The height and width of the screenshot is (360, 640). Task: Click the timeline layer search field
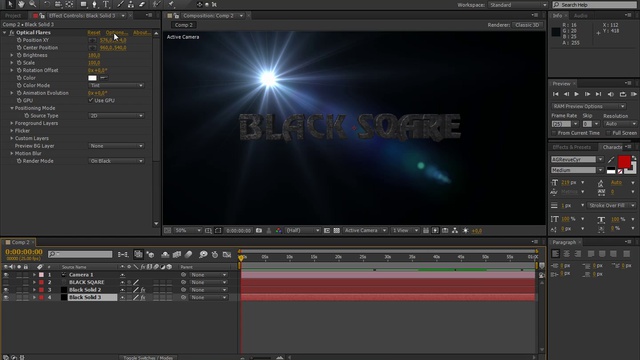pos(80,254)
